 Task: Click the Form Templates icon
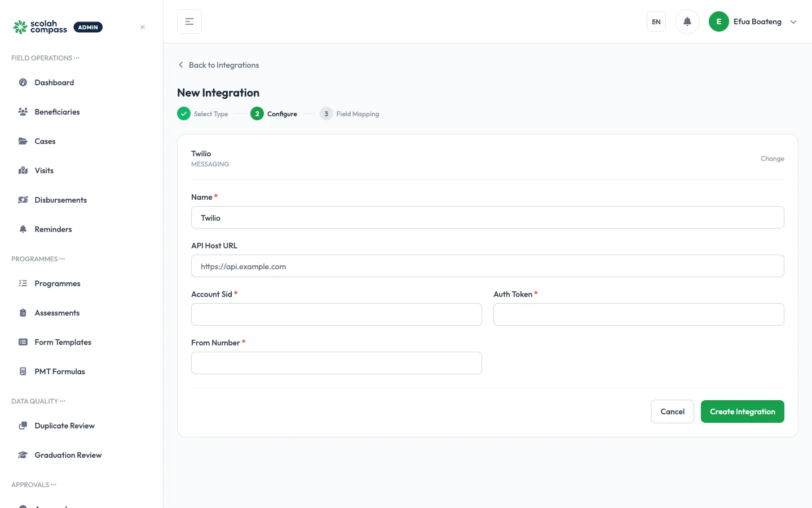23,342
